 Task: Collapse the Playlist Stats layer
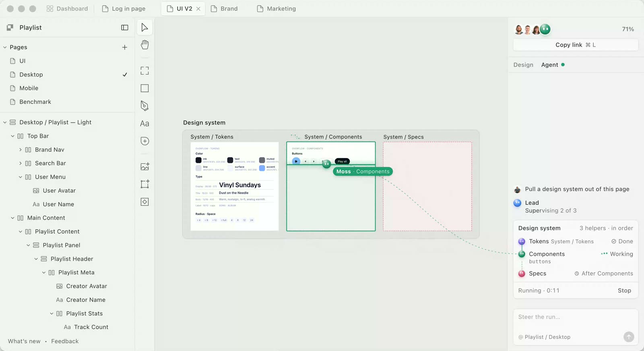(x=52, y=314)
